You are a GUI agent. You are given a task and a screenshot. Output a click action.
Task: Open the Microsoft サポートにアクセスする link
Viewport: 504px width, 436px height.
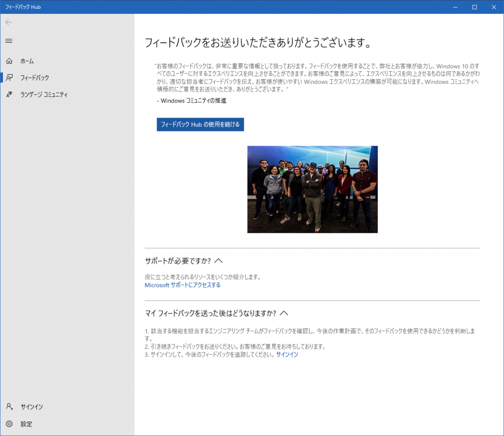point(182,285)
